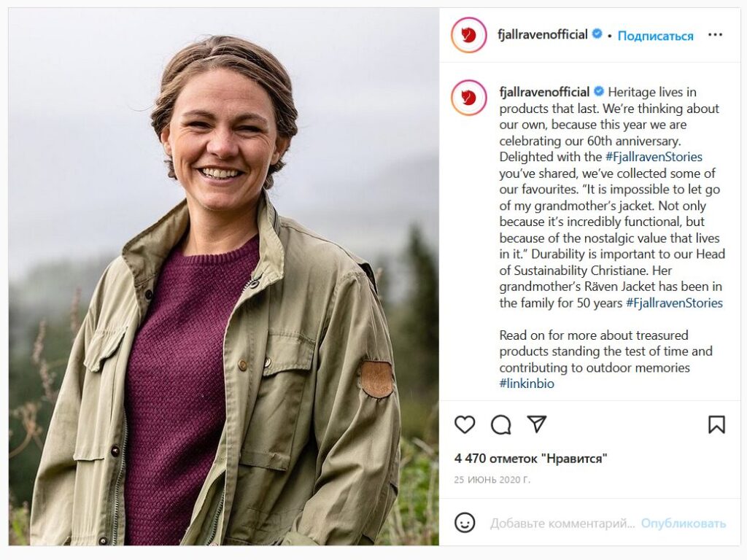This screenshot has height=560, width=747.
Task: Click the post date 25 ИЮНЬ 2020
Action: (x=492, y=480)
